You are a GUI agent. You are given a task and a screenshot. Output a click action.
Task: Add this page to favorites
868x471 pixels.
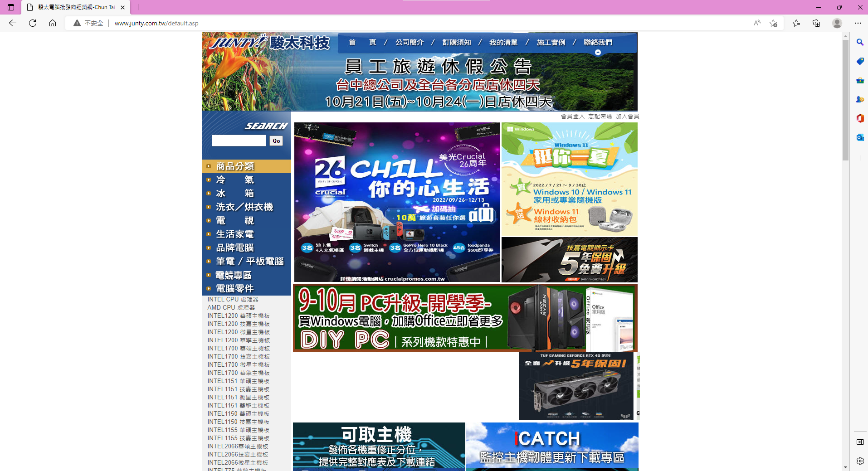774,23
